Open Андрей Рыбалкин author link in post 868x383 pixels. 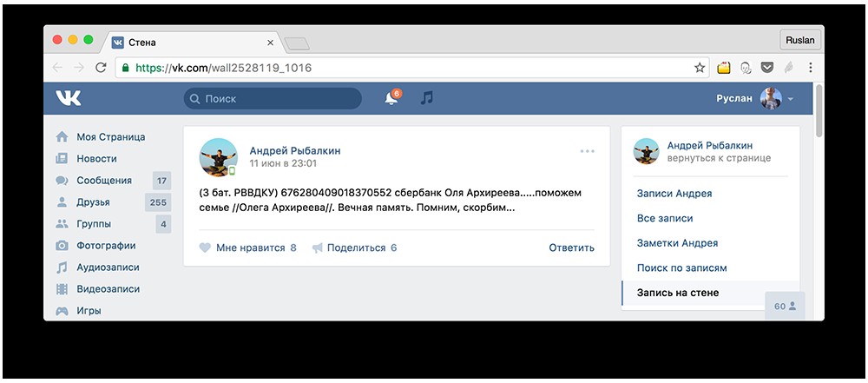295,151
